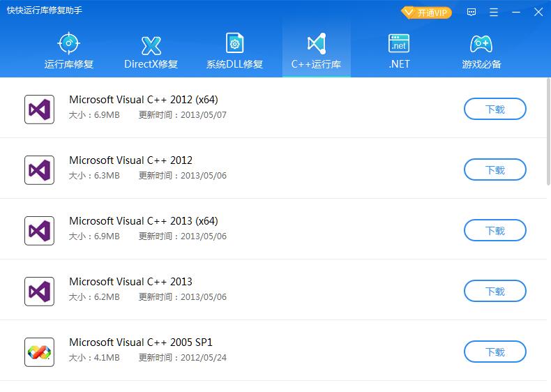Click the vertical scrollbar thumb
Screen dimensions: 551x392
click(548, 132)
